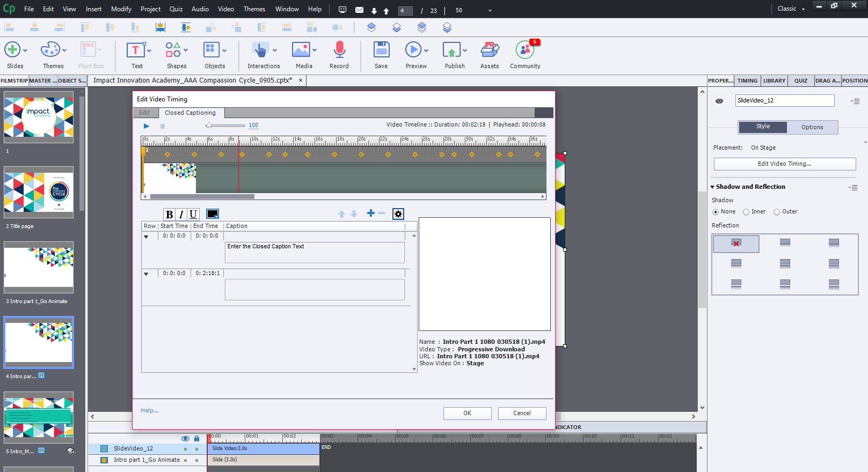Open the zoom level dropdown showing 50
Image resolution: width=868 pixels, height=472 pixels.
[x=490, y=11]
